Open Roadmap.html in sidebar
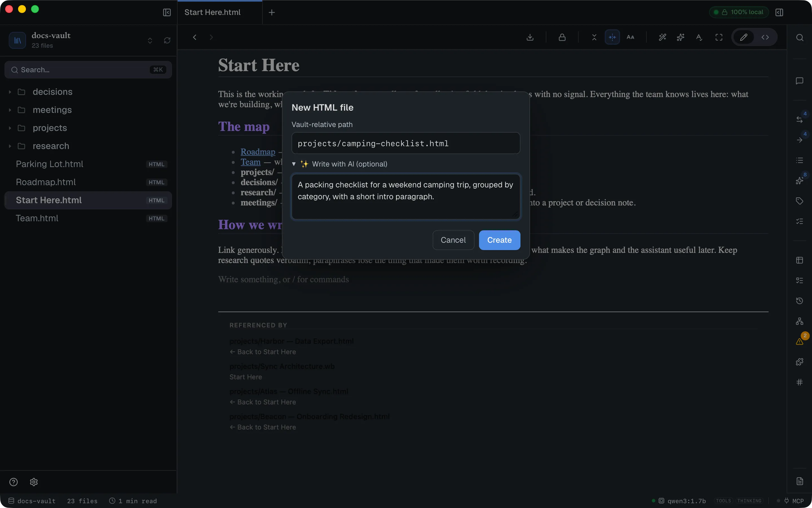Screen dimensions: 812x508 point(88,182)
